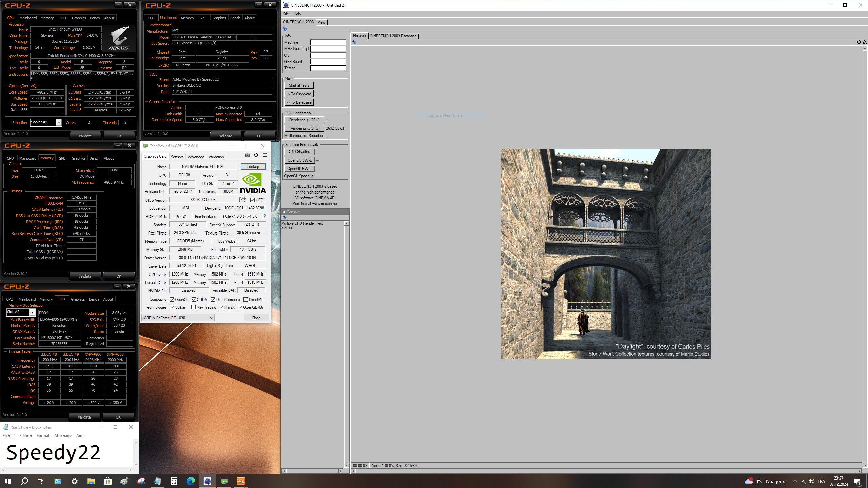The image size is (868, 488).
Task: Click the Machine info input field
Action: 328,42
